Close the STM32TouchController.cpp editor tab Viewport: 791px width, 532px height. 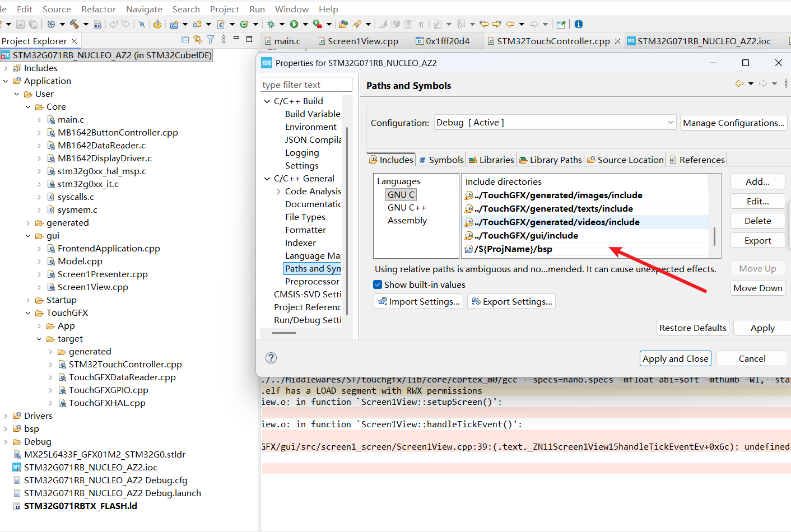pyautogui.click(x=617, y=41)
